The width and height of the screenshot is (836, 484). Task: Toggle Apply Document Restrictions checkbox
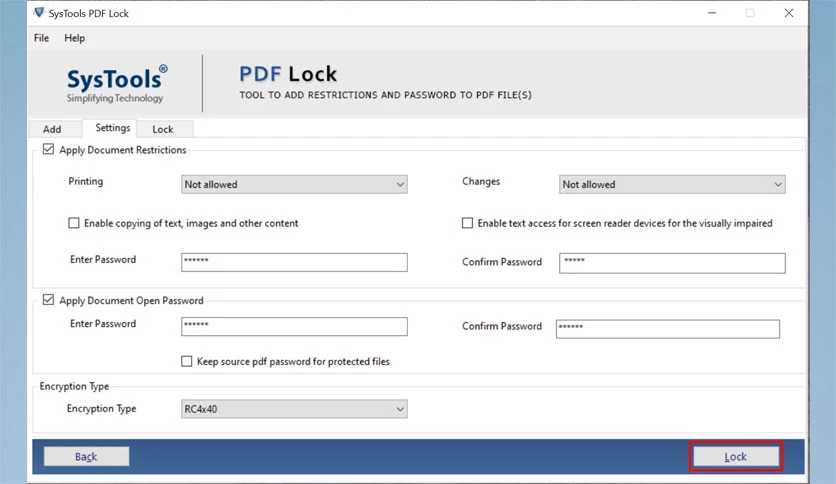coord(49,149)
